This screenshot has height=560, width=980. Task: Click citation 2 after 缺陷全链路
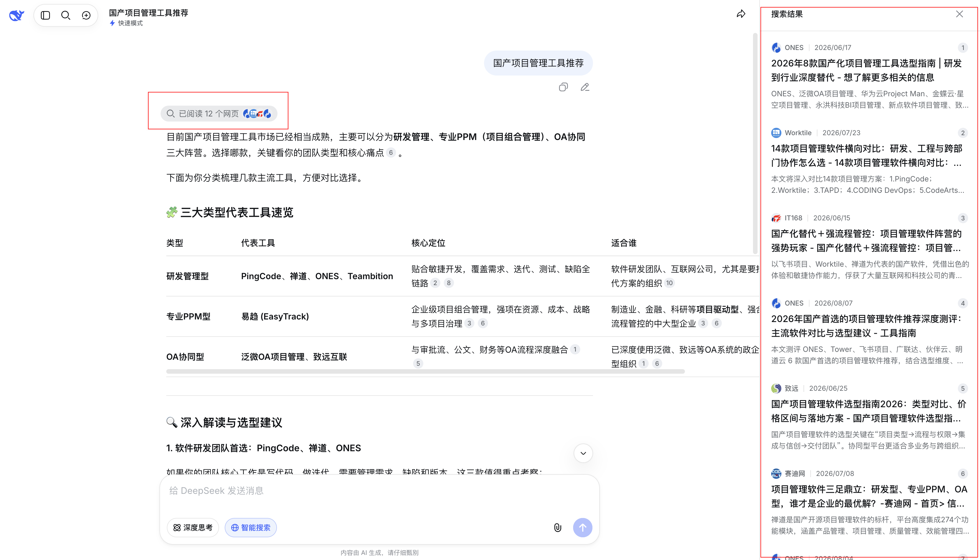pos(435,283)
